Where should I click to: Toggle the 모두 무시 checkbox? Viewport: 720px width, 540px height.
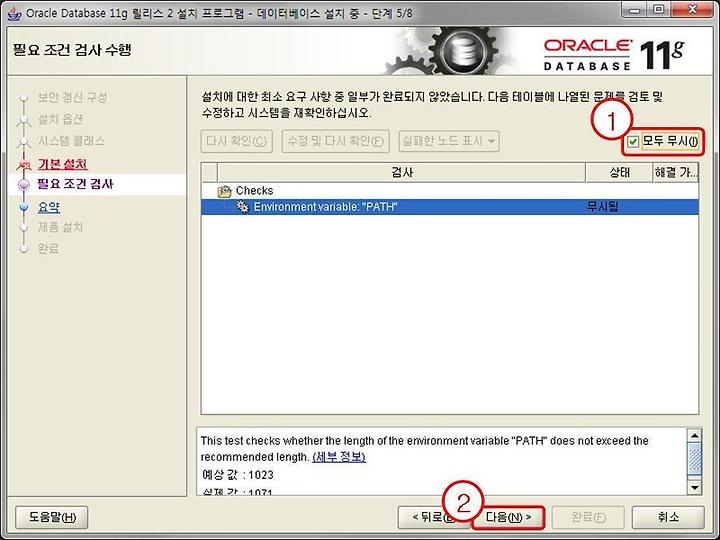[633, 141]
